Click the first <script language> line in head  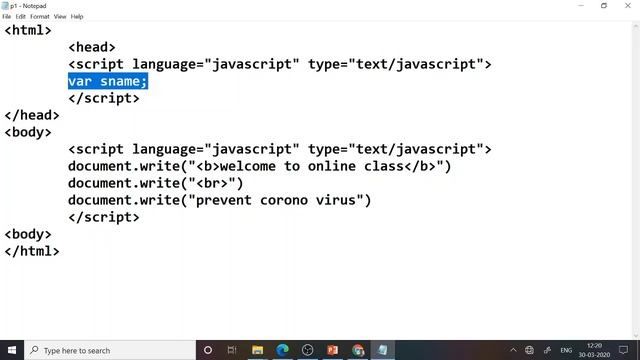(x=280, y=64)
